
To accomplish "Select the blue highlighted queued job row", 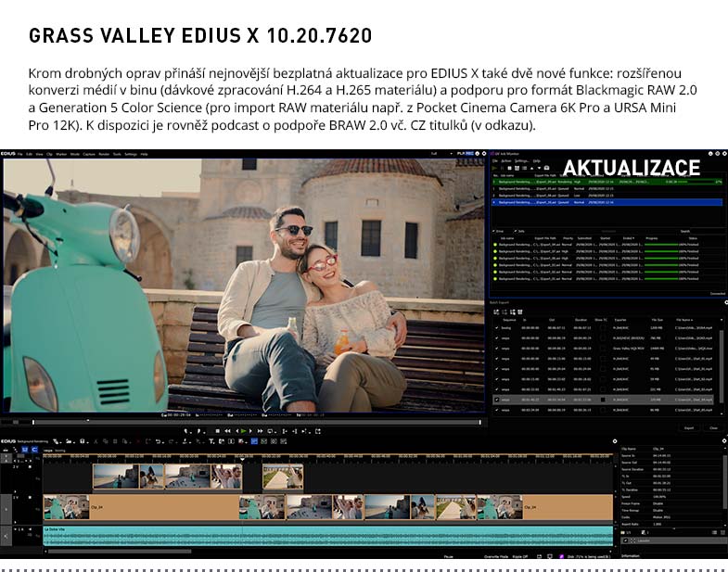I will click(607, 202).
